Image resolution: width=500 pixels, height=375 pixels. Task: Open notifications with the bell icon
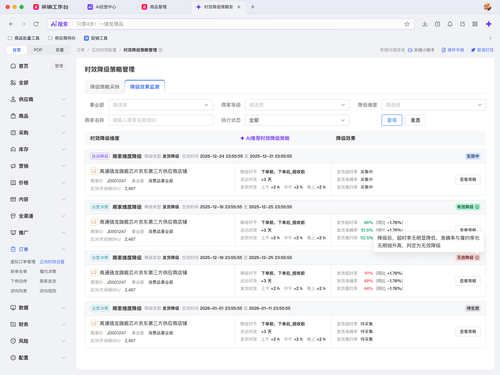[x=450, y=24]
